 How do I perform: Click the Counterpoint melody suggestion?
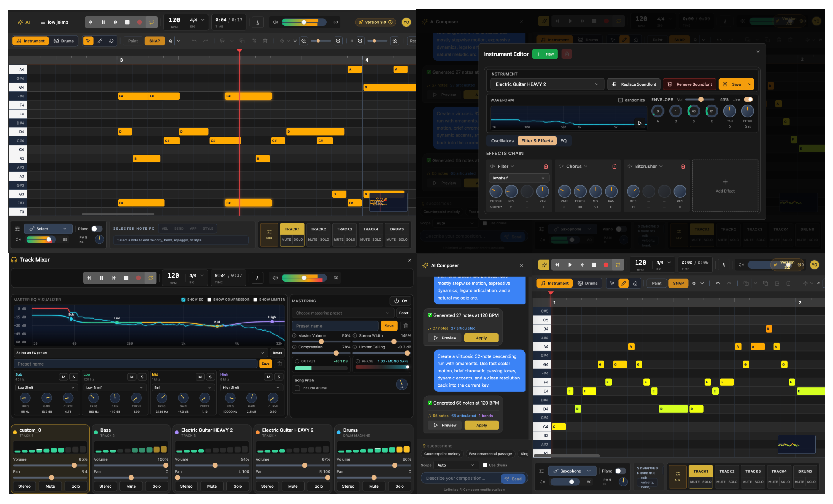pos(442,454)
